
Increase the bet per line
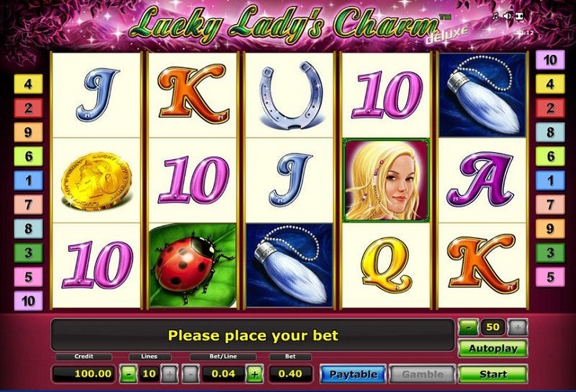pyautogui.click(x=255, y=375)
